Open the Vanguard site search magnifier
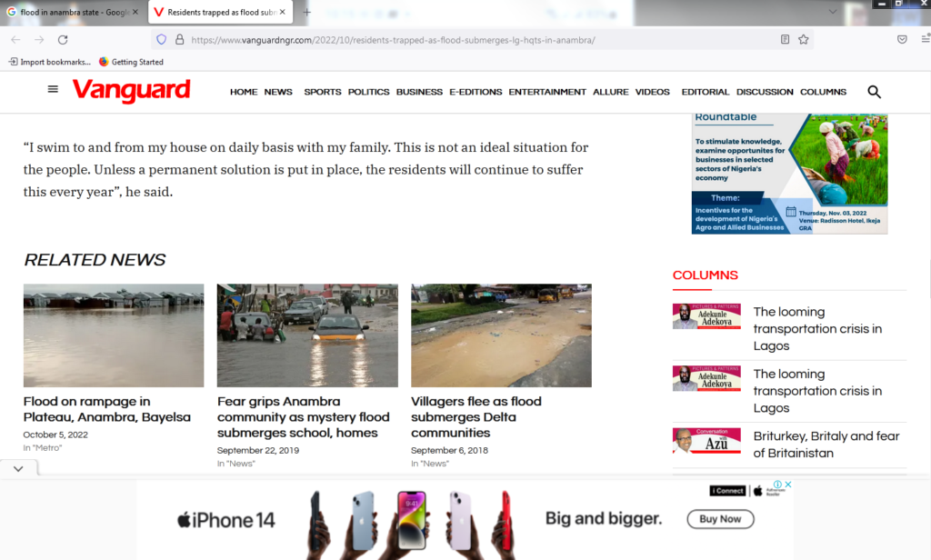Screen dimensions: 931x560 click(x=874, y=92)
